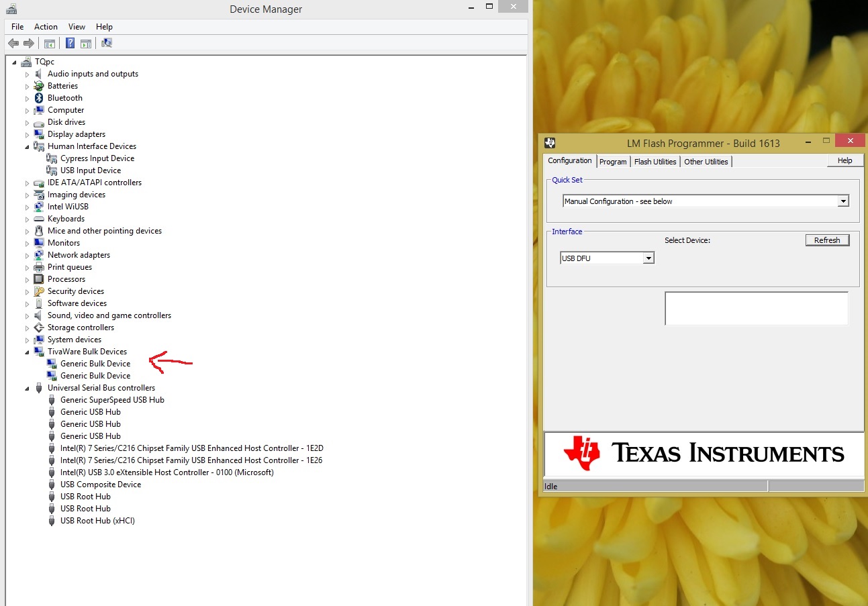Scan for hardware changes via toolbar icon
Screen dimensions: 868x606
tap(107, 44)
